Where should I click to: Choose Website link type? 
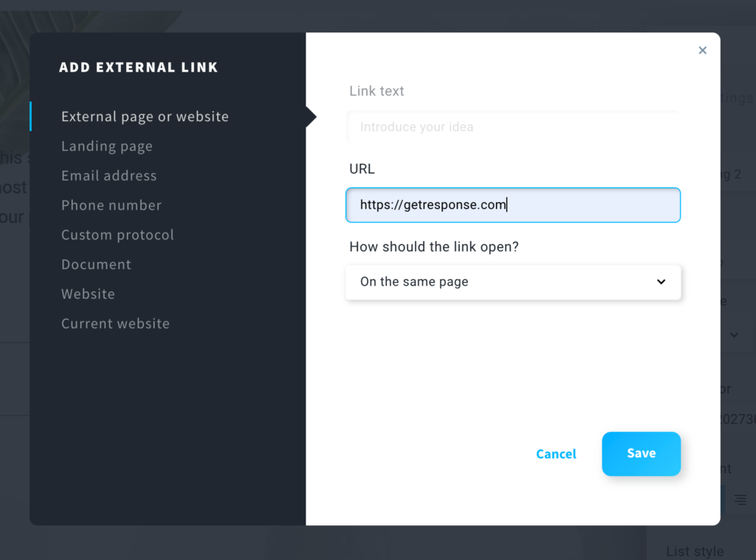(x=89, y=294)
